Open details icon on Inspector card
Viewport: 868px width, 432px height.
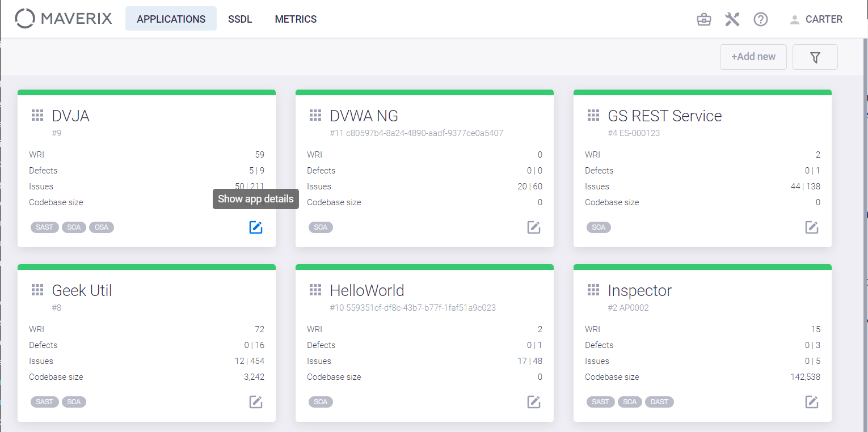[x=812, y=402]
